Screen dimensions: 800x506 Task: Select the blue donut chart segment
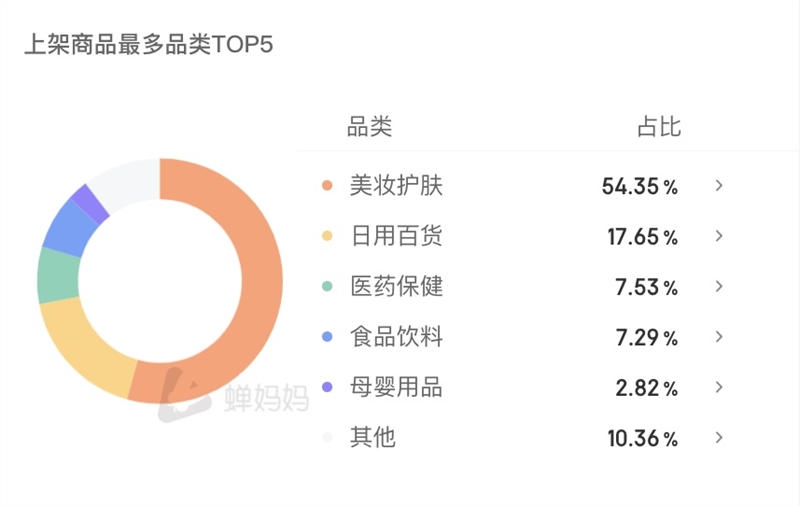[70, 229]
